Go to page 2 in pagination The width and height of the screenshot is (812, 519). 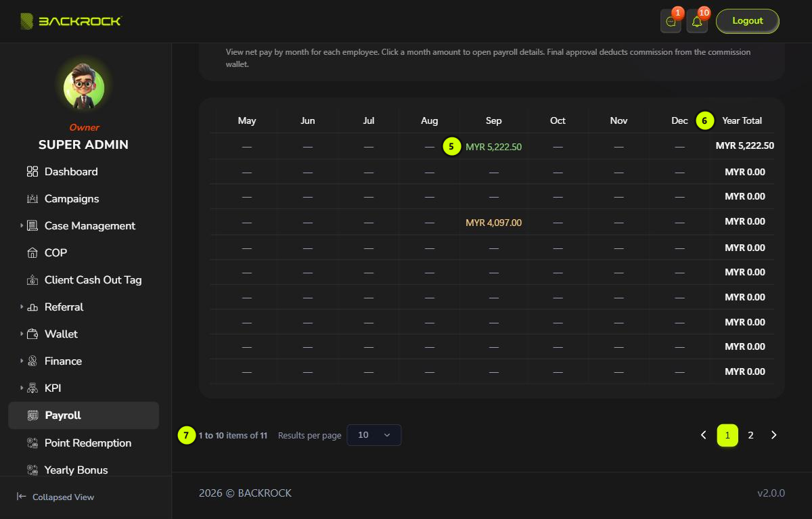point(750,435)
